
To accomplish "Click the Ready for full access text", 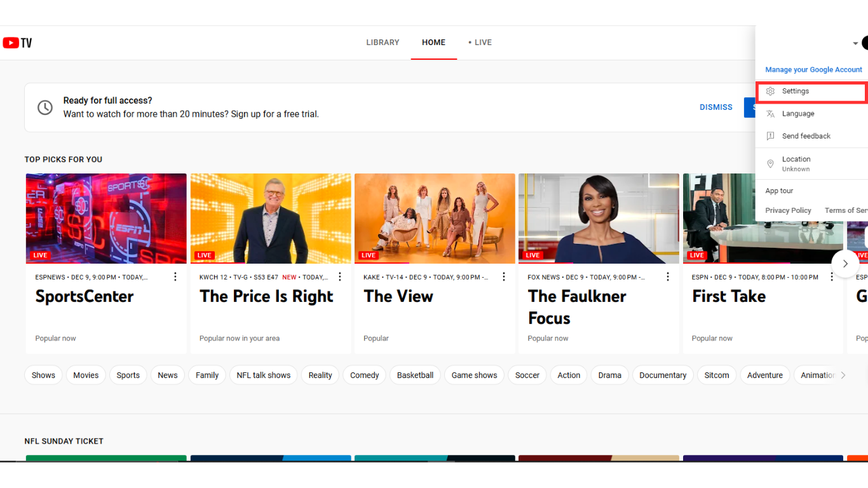I will pyautogui.click(x=108, y=100).
